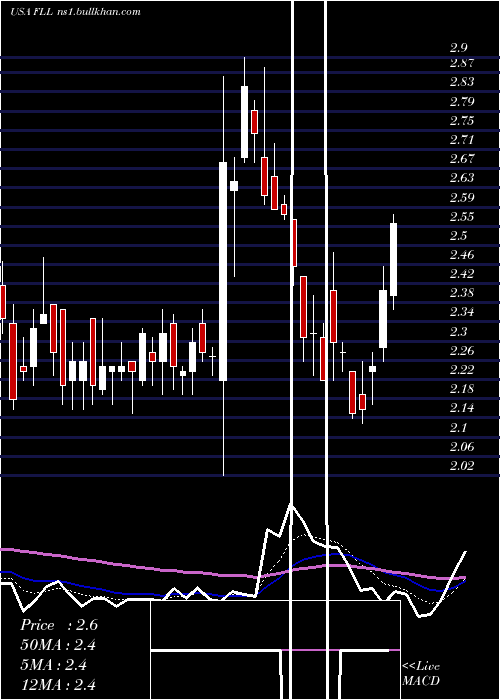Click the 2.79 price axis label
This screenshot has width=500, height=700.
tap(462, 101)
